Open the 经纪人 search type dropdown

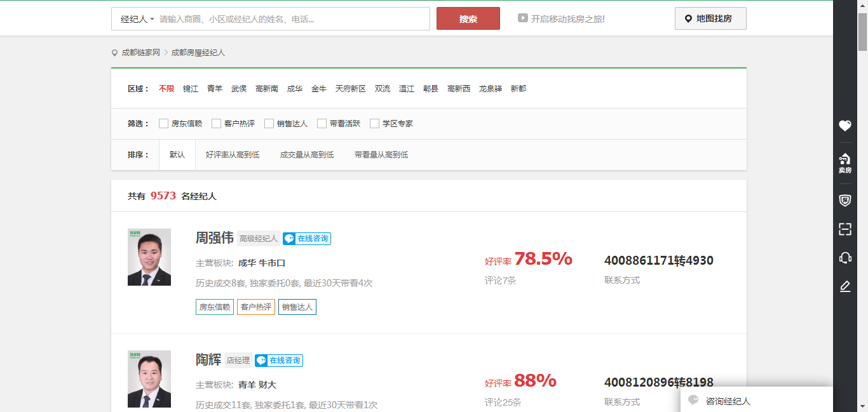(137, 19)
